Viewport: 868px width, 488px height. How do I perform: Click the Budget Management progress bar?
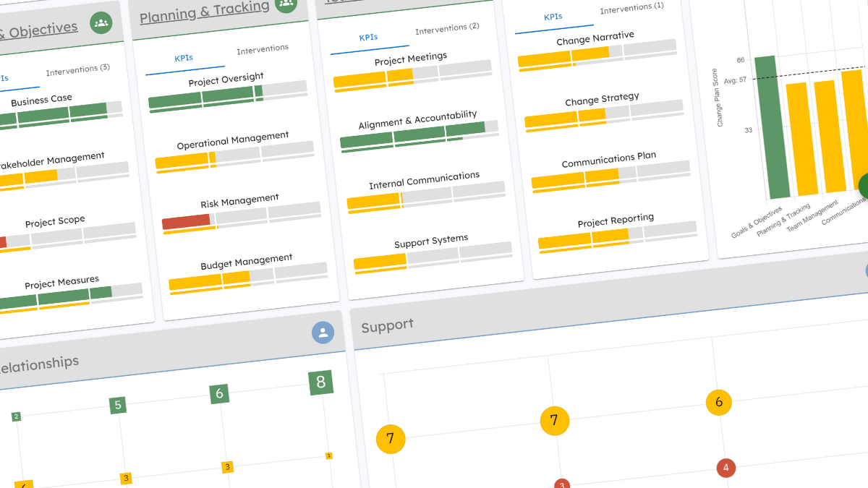248,279
